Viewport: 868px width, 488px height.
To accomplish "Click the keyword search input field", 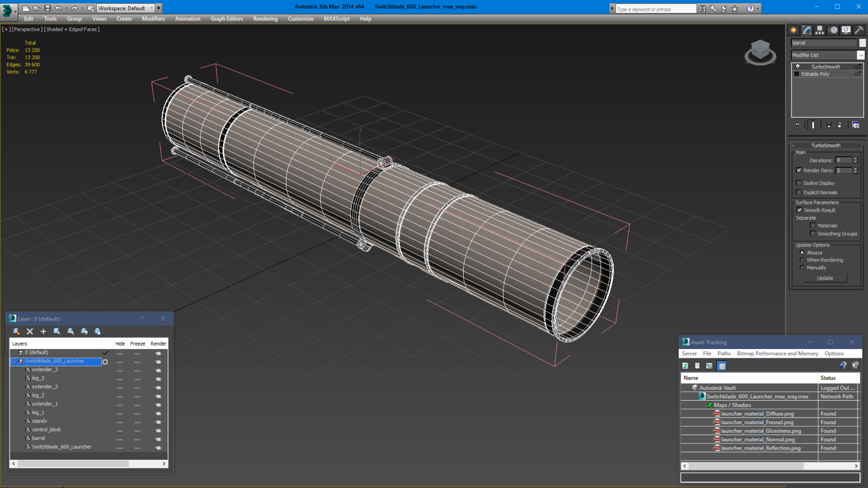I will (656, 9).
